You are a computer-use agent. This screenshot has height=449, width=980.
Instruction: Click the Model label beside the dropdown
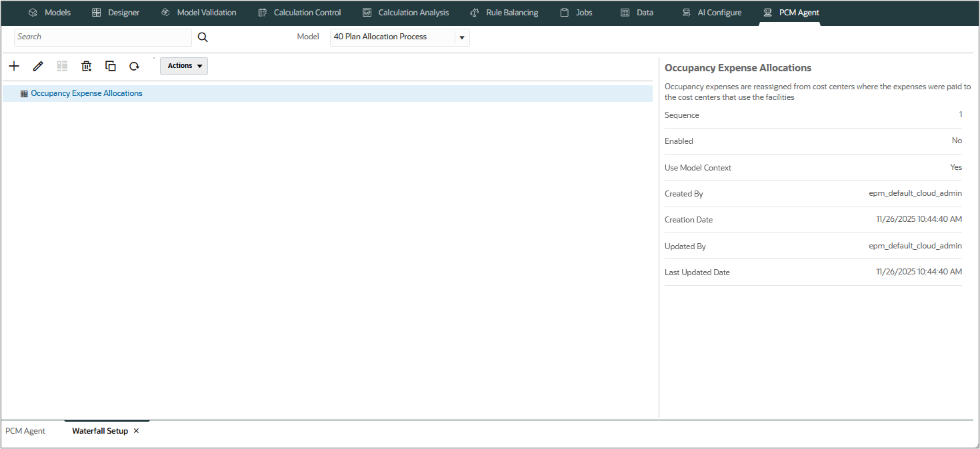[x=308, y=37]
